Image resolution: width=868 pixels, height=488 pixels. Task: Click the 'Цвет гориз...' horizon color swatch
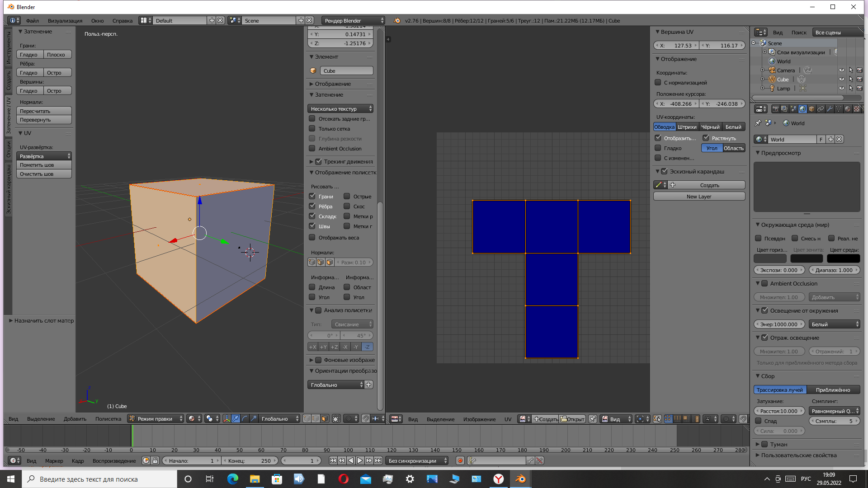click(x=770, y=258)
